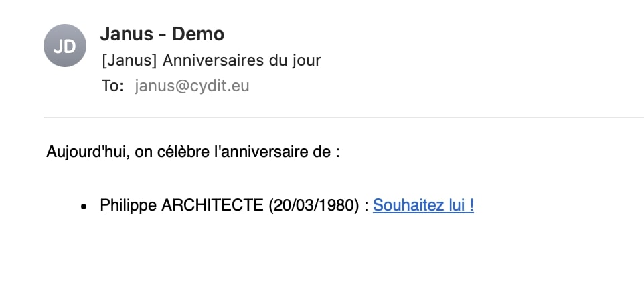Click the surname ARCHITECTE

[213, 205]
